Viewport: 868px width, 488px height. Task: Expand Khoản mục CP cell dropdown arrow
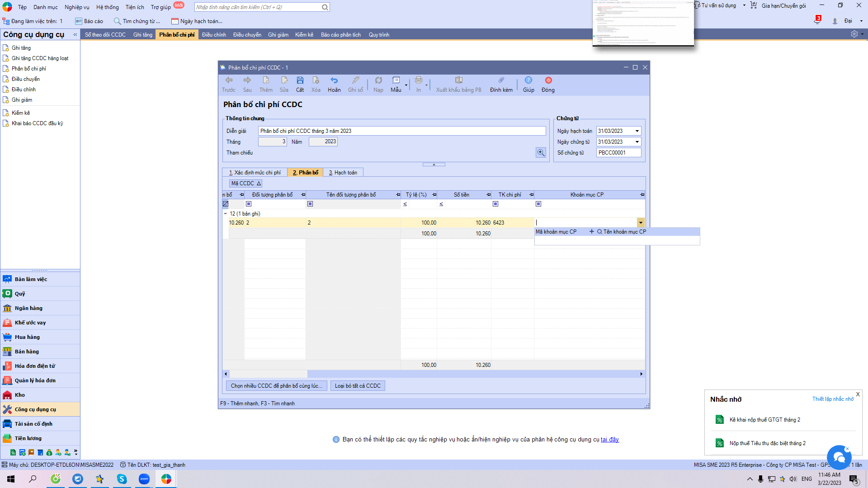click(641, 223)
